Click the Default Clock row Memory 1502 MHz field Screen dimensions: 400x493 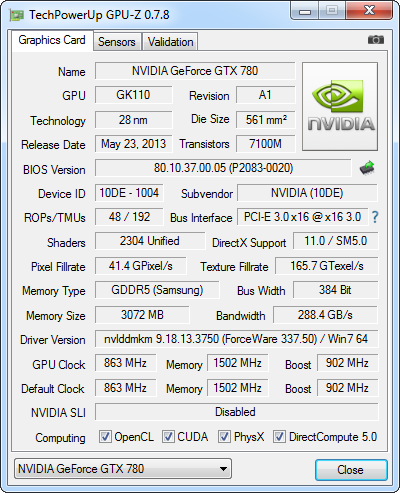coord(238,388)
